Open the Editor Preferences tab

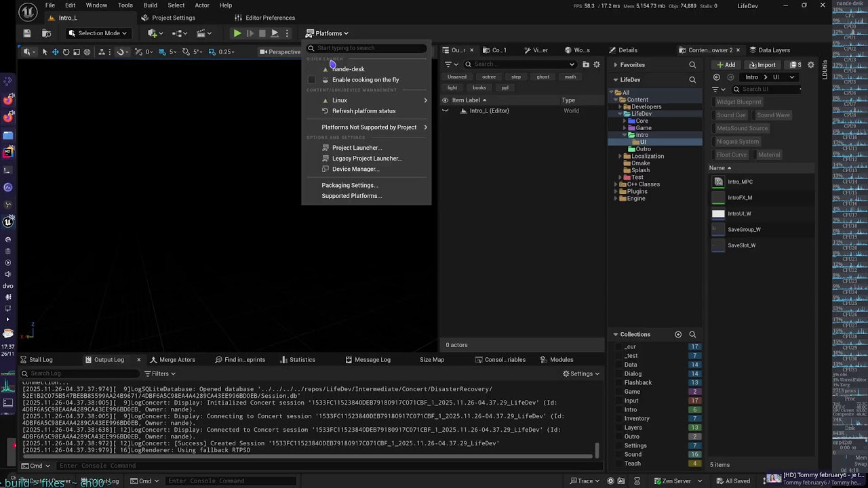[264, 18]
